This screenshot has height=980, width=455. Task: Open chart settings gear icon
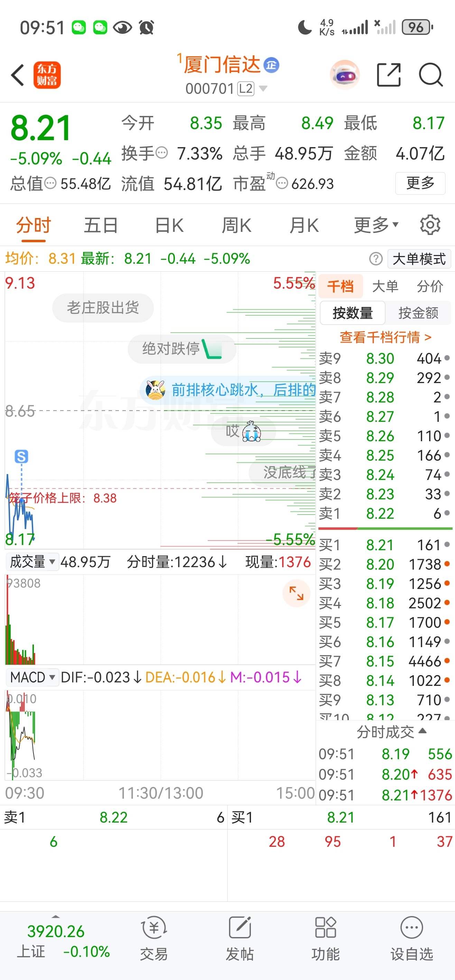pos(430,225)
